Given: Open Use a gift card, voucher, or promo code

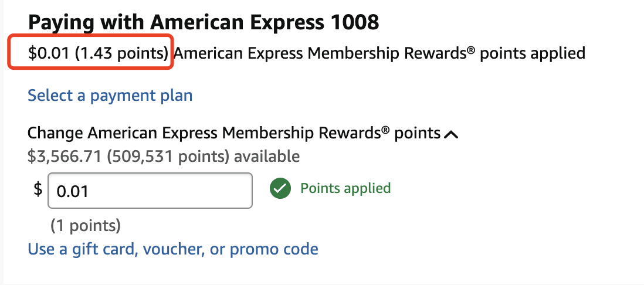Looking at the screenshot, I should pos(173,249).
